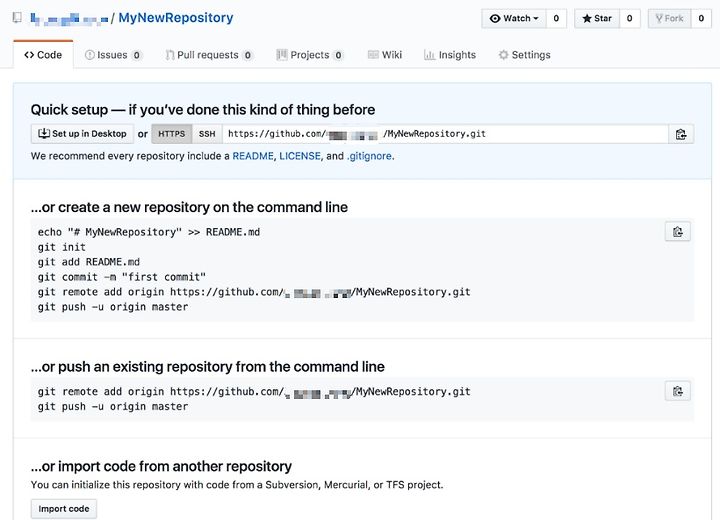720x520 pixels.
Task: Open the repository Settings tab
Action: [x=524, y=55]
